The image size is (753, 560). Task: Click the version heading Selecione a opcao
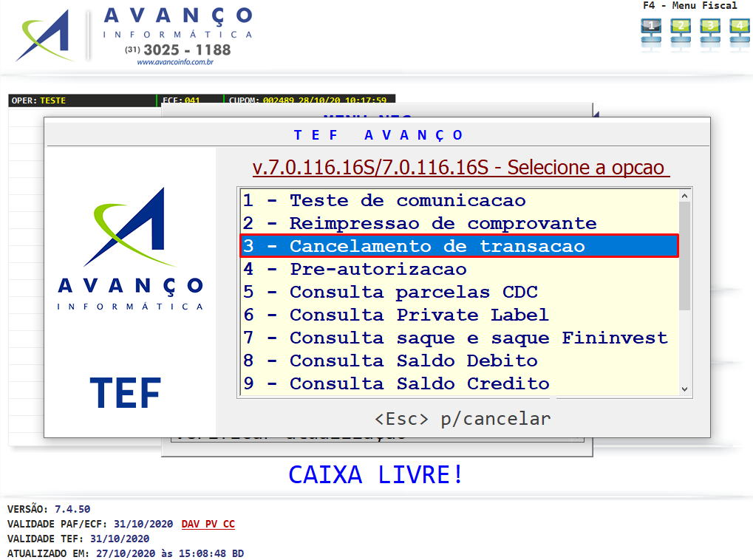point(461,168)
